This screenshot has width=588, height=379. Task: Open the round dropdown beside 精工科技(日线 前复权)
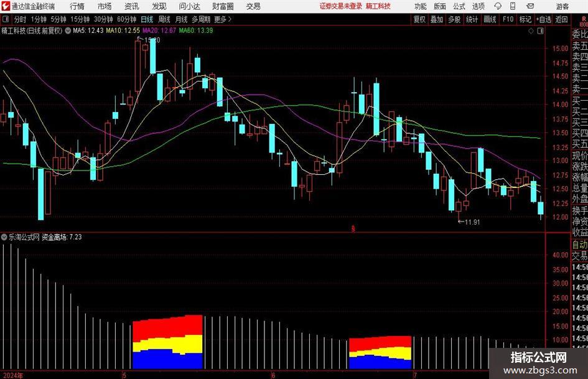68,30
